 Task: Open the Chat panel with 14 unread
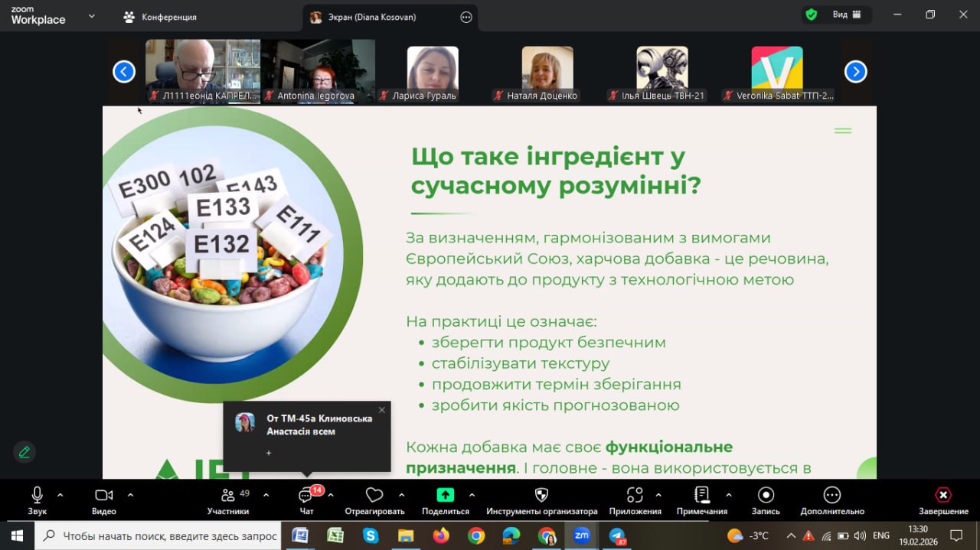pos(306,497)
